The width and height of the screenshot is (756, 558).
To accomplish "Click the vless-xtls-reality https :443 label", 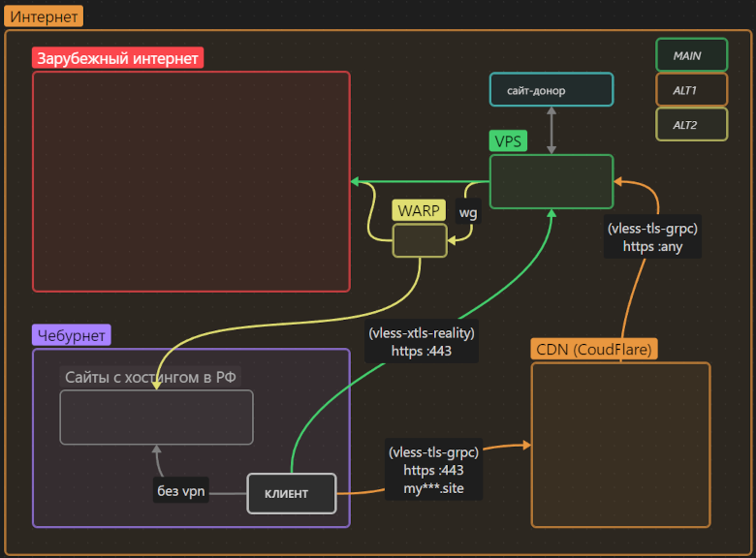I will 422,342.
